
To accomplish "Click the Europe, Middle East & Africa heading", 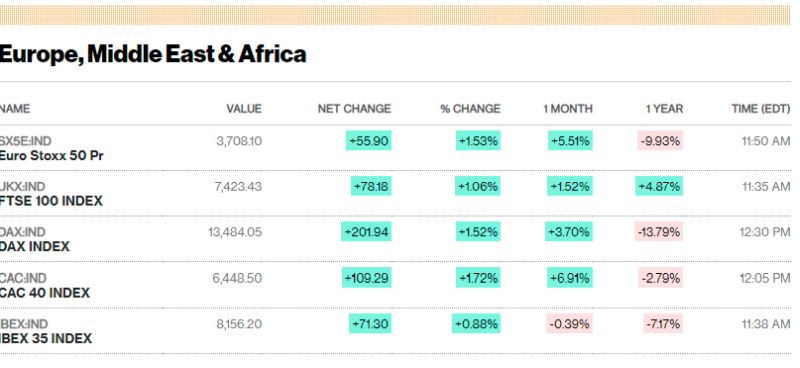I will (x=153, y=54).
